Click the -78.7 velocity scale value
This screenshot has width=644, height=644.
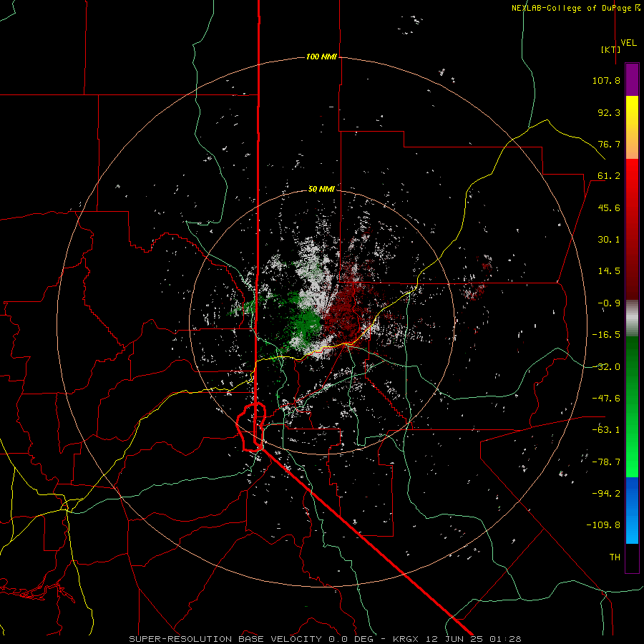coord(606,462)
